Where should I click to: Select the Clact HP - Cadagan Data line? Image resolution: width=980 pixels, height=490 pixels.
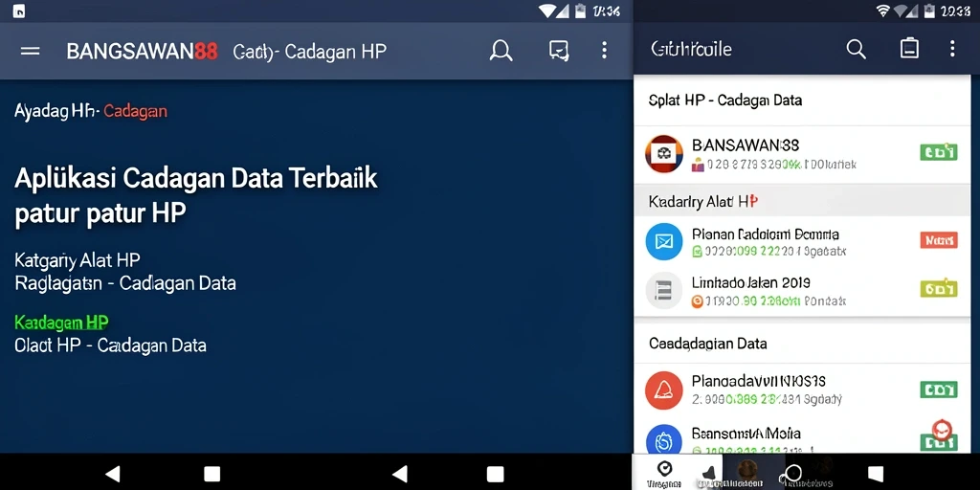pos(110,345)
